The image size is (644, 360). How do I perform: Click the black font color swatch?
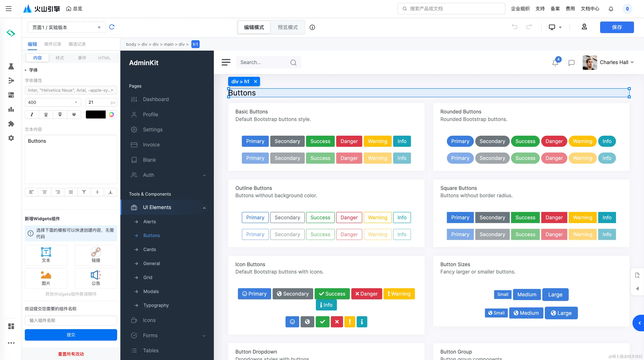click(x=96, y=115)
